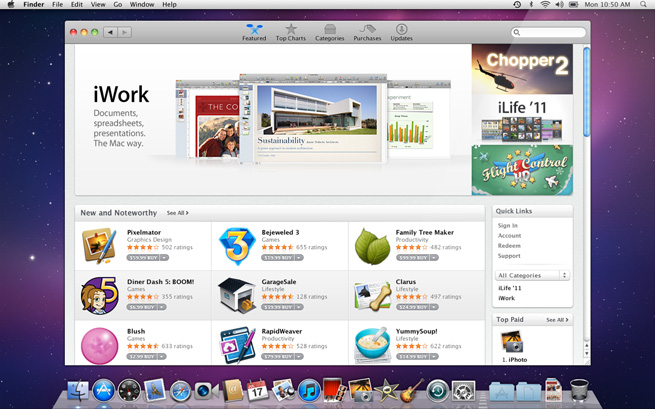Switch to the Featured tab
The width and height of the screenshot is (655, 409).
pyautogui.click(x=254, y=33)
